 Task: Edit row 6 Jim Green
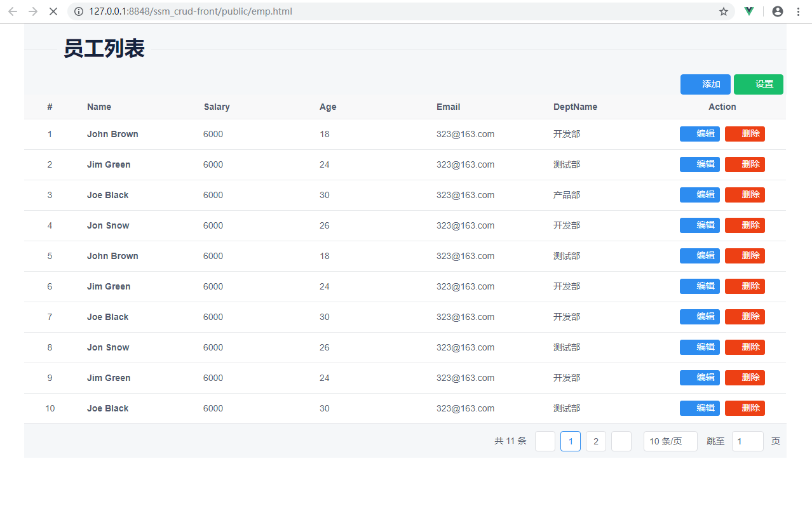[x=700, y=286]
